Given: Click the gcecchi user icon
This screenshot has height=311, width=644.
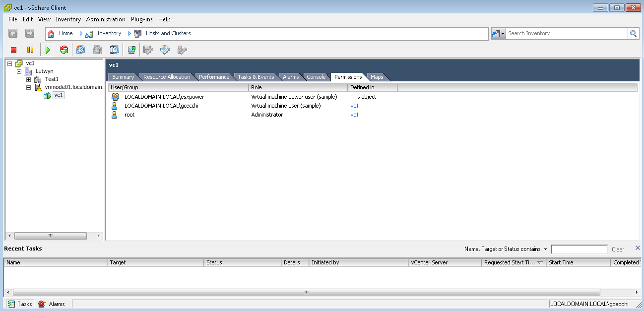Looking at the screenshot, I should (115, 106).
